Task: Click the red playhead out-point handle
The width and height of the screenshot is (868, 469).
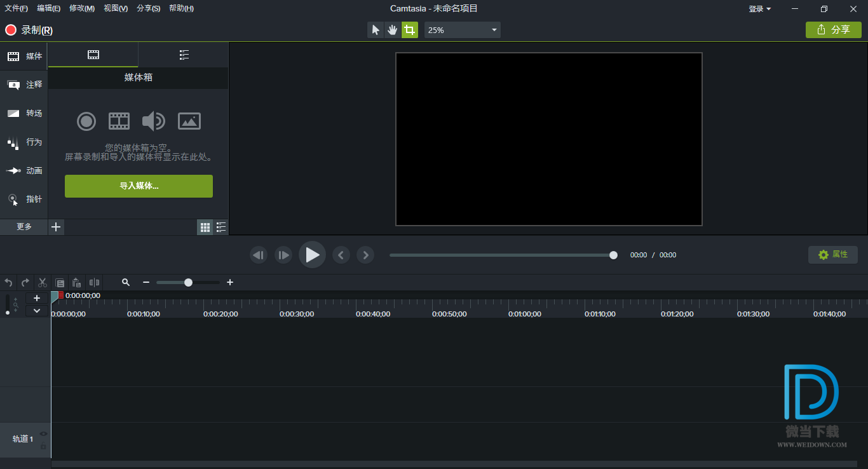Action: pos(60,295)
